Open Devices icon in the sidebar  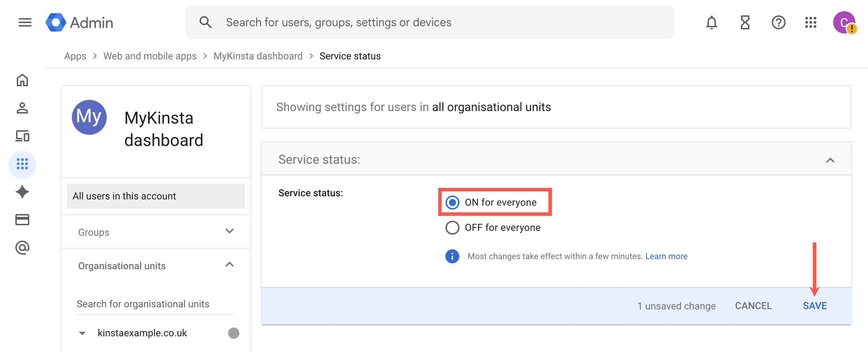[x=22, y=136]
